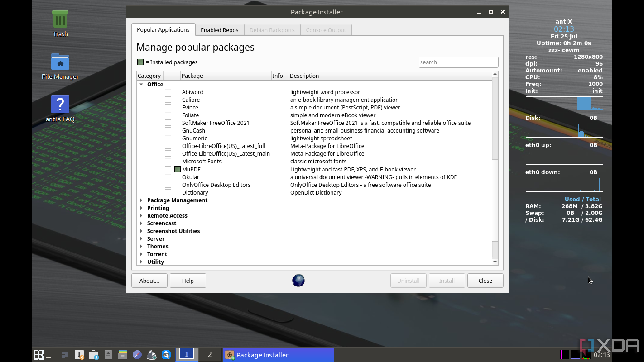
Task: Sort by the Description column header
Action: (390, 76)
